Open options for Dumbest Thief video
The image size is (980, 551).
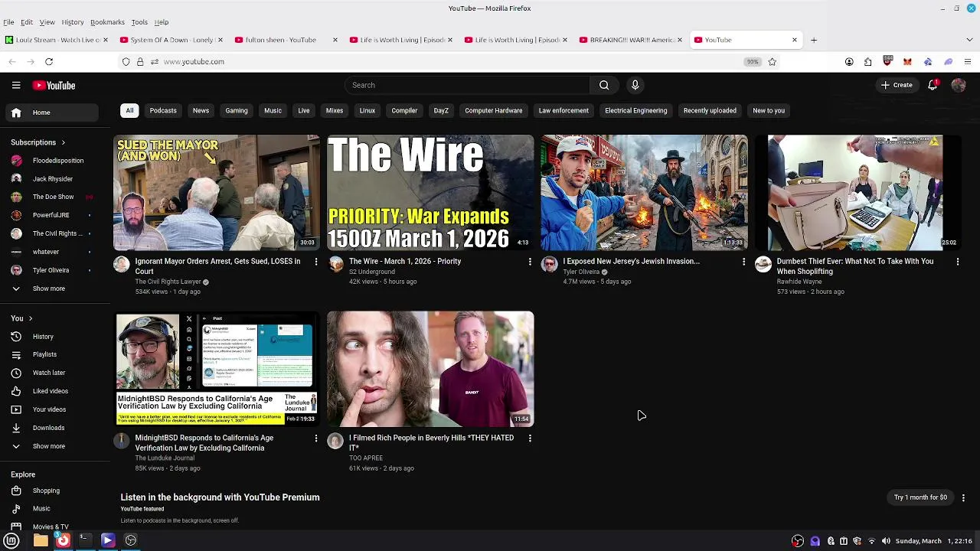point(957,262)
